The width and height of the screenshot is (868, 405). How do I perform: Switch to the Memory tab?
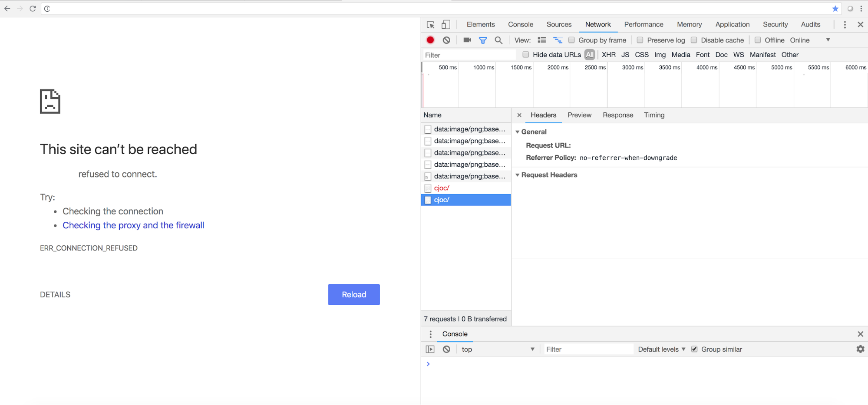click(x=689, y=24)
